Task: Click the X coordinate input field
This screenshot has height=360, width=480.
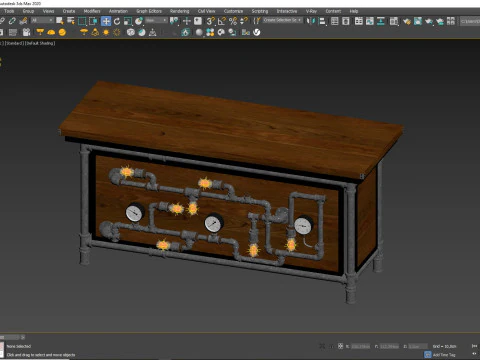Action: [360, 346]
